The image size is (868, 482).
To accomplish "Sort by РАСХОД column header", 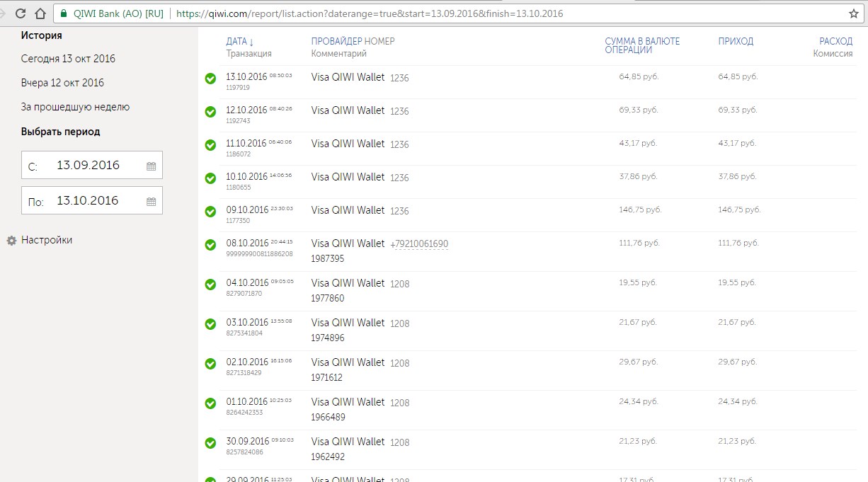I will click(836, 41).
